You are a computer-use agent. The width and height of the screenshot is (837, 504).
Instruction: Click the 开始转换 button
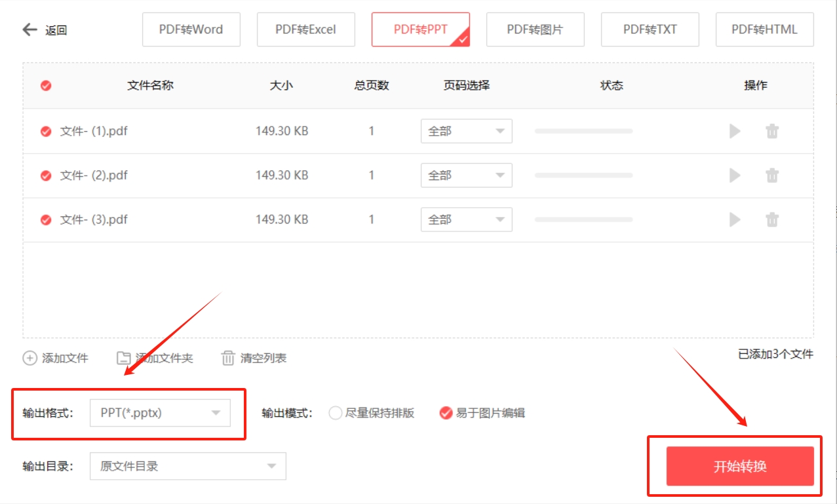[739, 465]
